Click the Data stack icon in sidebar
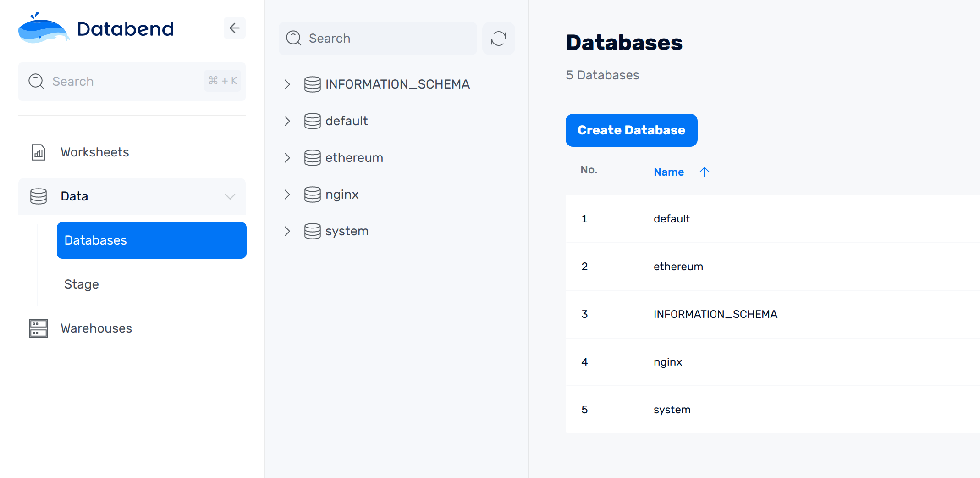The width and height of the screenshot is (980, 478). 39,196
